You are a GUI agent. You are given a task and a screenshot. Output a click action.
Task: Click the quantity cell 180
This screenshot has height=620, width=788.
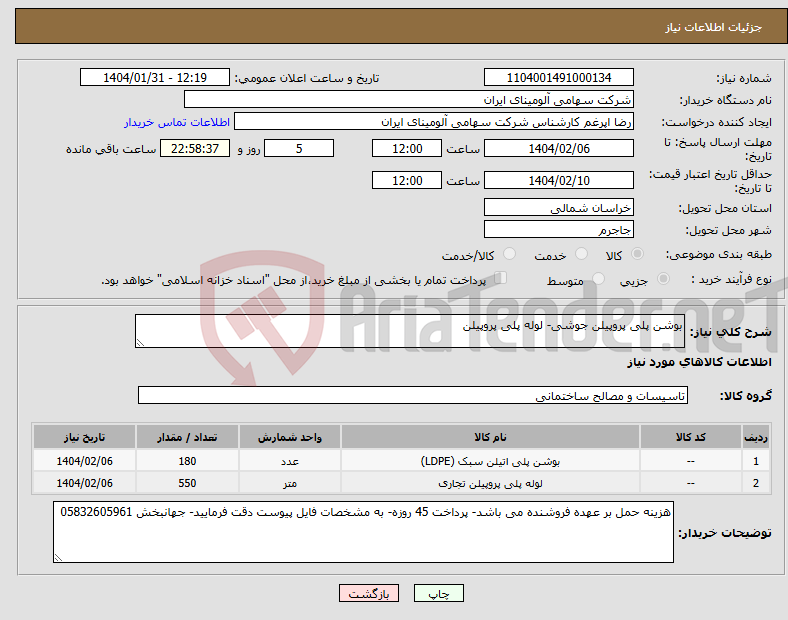[187, 461]
